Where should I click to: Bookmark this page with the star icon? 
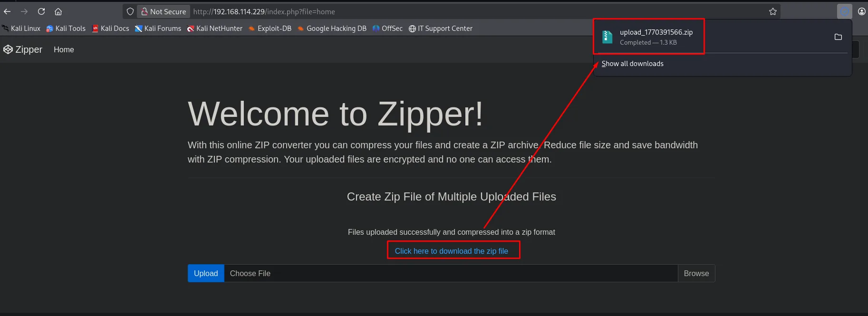tap(773, 11)
